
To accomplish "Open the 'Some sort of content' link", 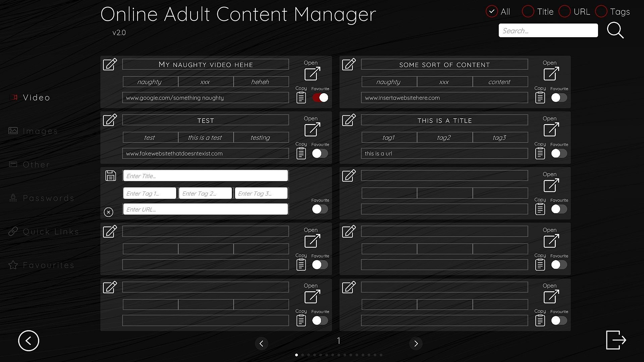I will click(x=551, y=73).
